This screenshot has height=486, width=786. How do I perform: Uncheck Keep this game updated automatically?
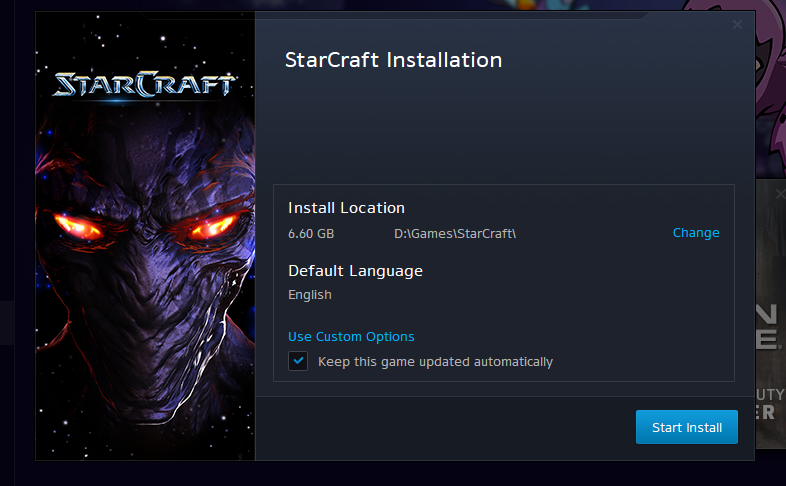(298, 361)
